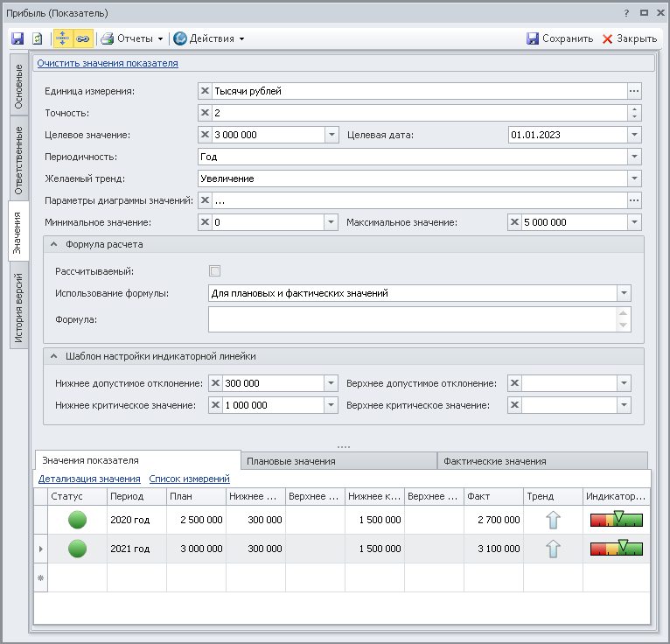This screenshot has height=644, width=670.
Task: Clear the Целевое значение field with X
Action: point(206,135)
